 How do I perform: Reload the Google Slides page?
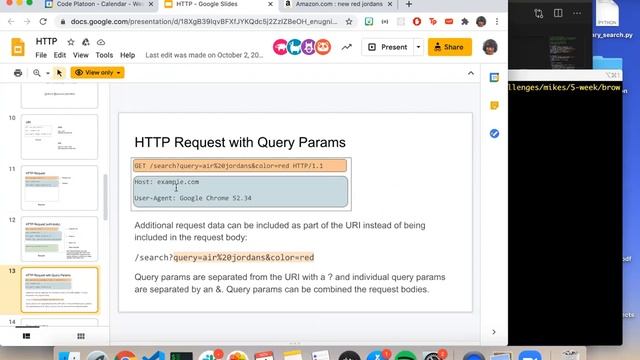[43, 22]
